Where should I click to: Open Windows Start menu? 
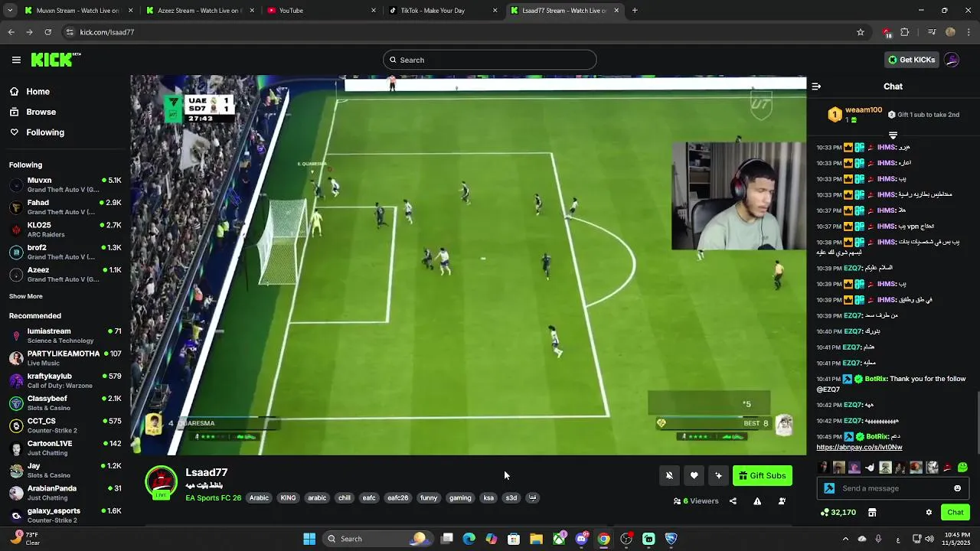(309, 539)
